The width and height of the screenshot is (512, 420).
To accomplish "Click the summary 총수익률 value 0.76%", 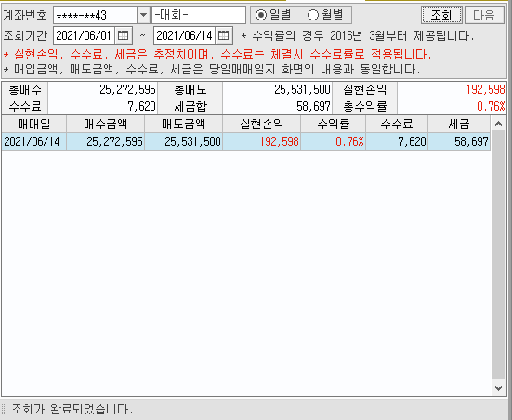I will tap(452, 106).
